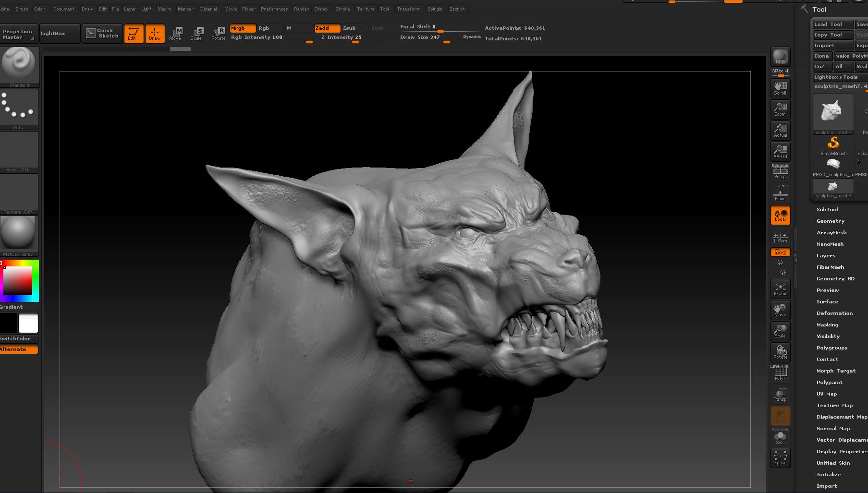Expand the Geometry section
This screenshot has width=868, height=493.
831,221
